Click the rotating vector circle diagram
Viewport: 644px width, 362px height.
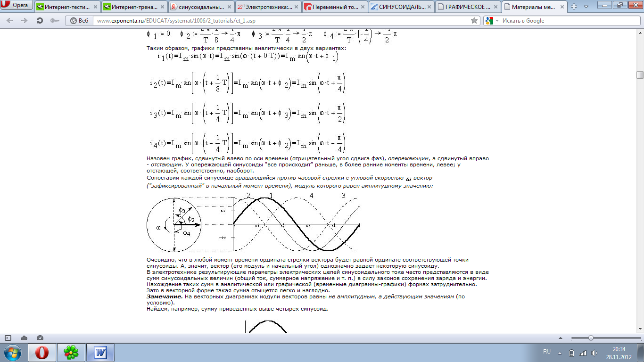(174, 226)
